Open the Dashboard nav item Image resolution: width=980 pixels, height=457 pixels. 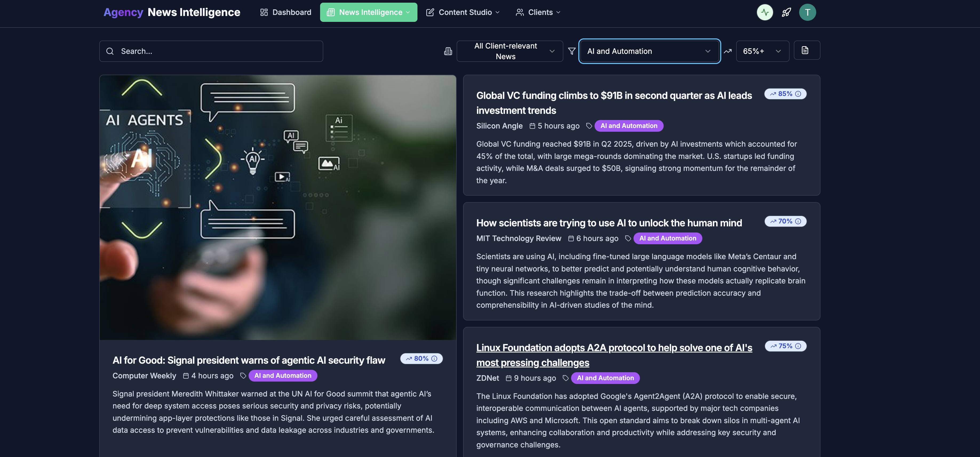(286, 13)
